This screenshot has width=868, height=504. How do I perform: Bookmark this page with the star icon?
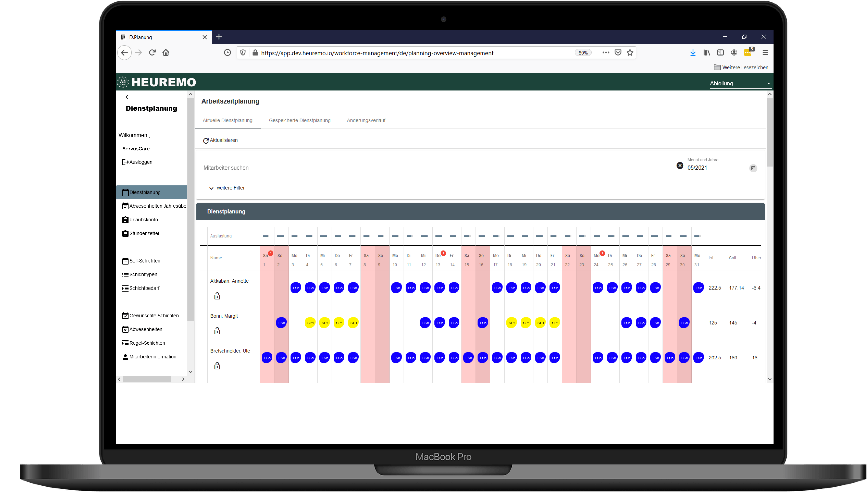tap(630, 53)
